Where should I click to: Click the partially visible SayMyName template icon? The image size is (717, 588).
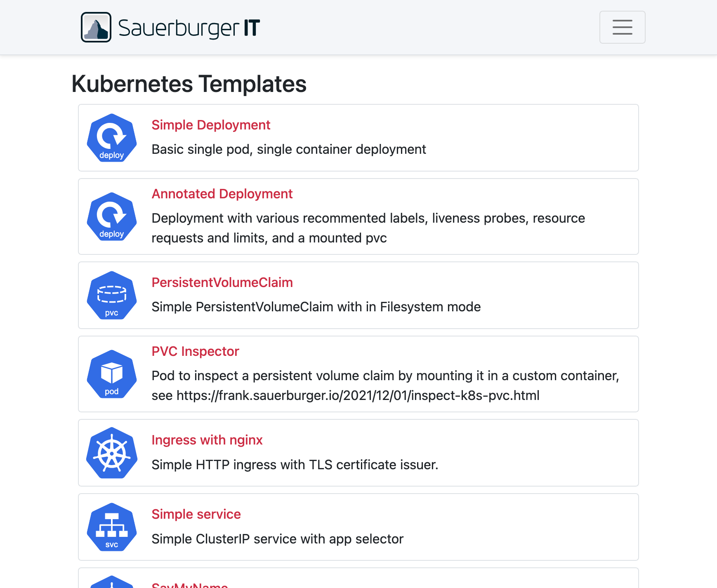point(111,583)
